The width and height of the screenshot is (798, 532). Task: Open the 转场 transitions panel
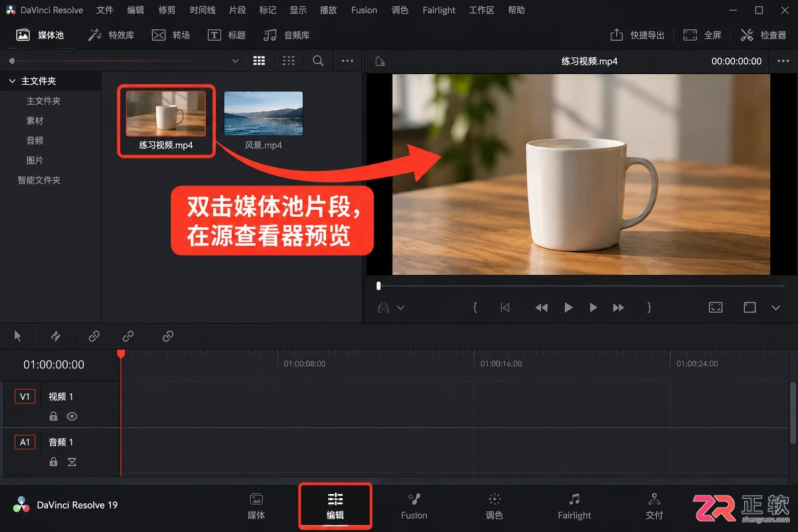click(x=171, y=35)
